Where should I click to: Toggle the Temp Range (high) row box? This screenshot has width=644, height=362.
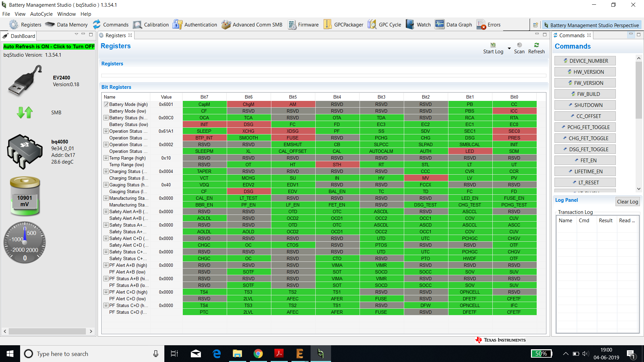[x=106, y=158]
